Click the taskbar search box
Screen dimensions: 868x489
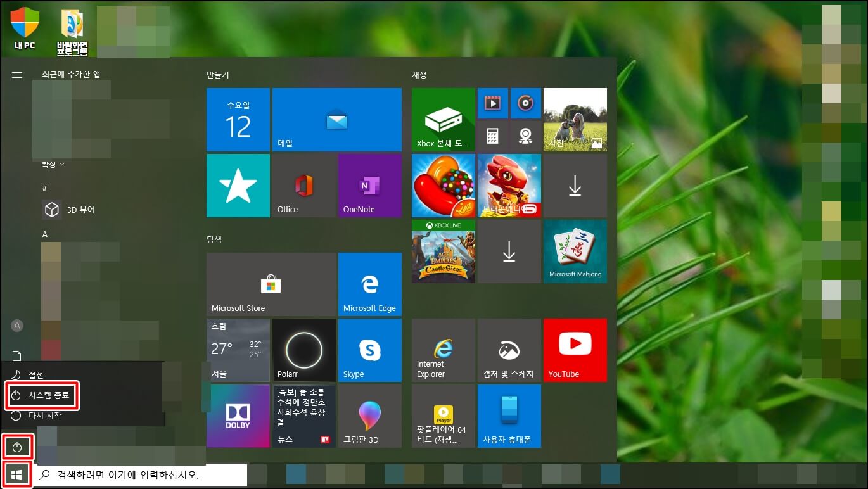tap(140, 474)
